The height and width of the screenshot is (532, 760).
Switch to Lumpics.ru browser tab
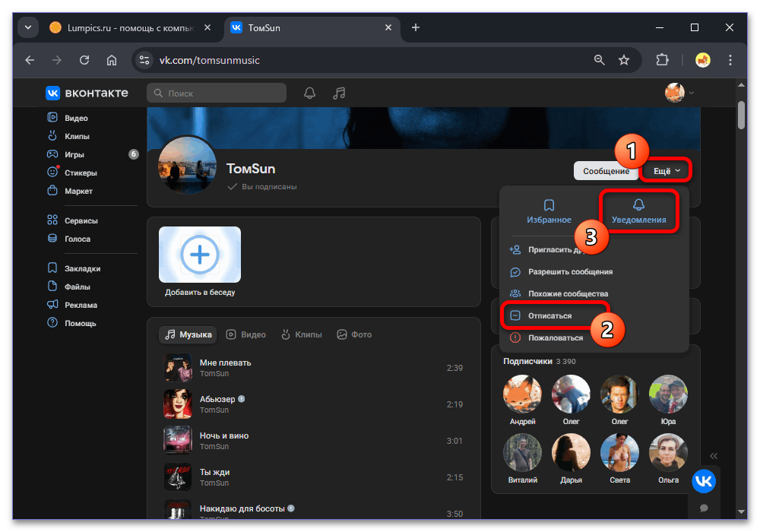click(131, 27)
